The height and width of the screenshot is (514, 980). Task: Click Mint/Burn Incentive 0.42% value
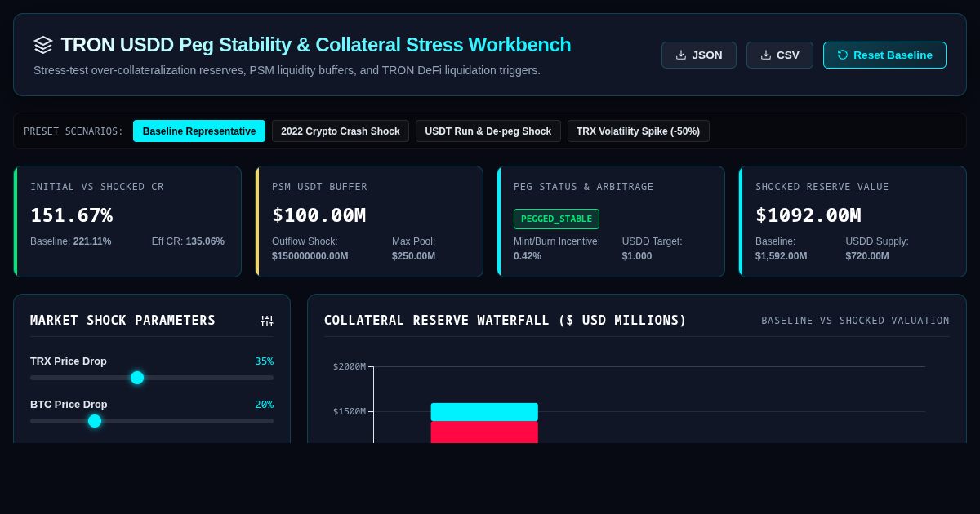point(528,256)
